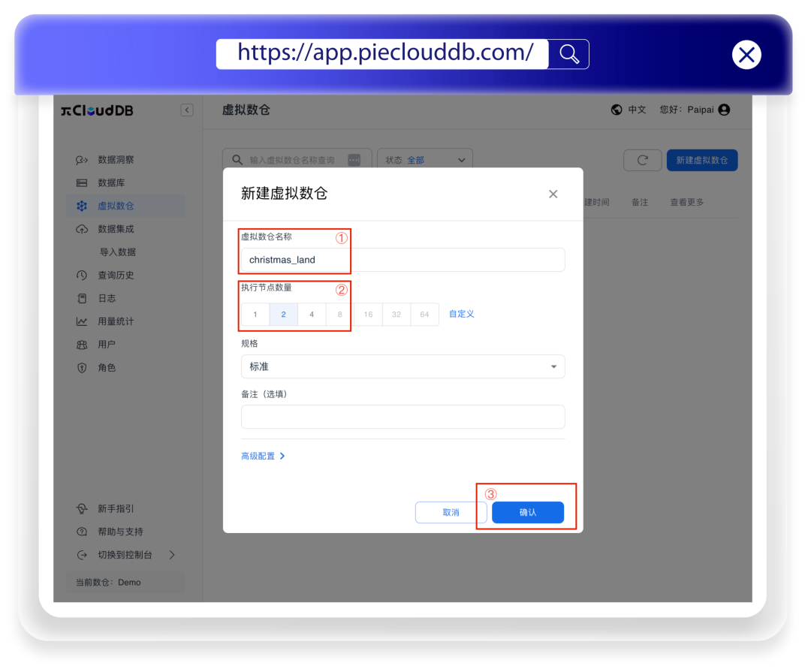Image resolution: width=811 pixels, height=672 pixels.
Task: Open 数据库 in the sidebar
Action: tap(111, 182)
